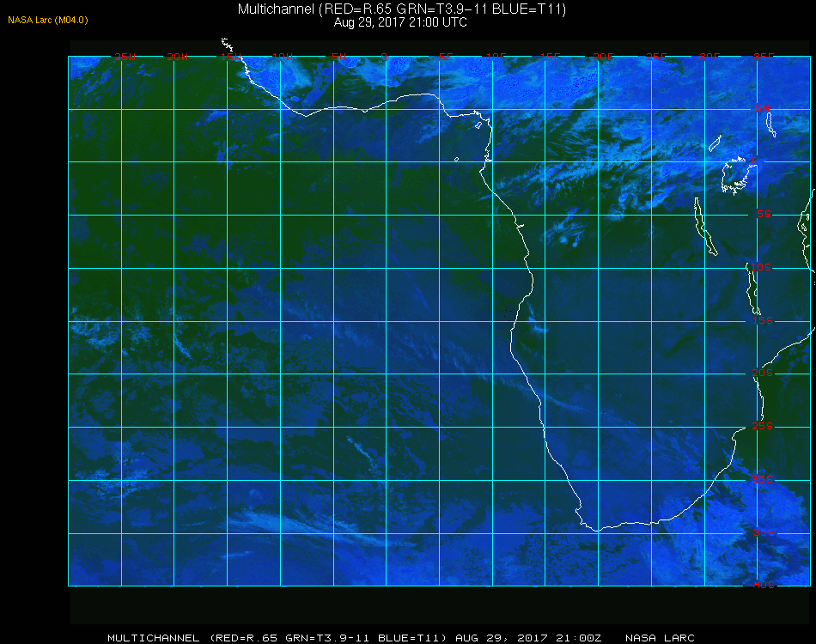Click the 25S latitude label
This screenshot has height=644, width=816.
coord(763,426)
